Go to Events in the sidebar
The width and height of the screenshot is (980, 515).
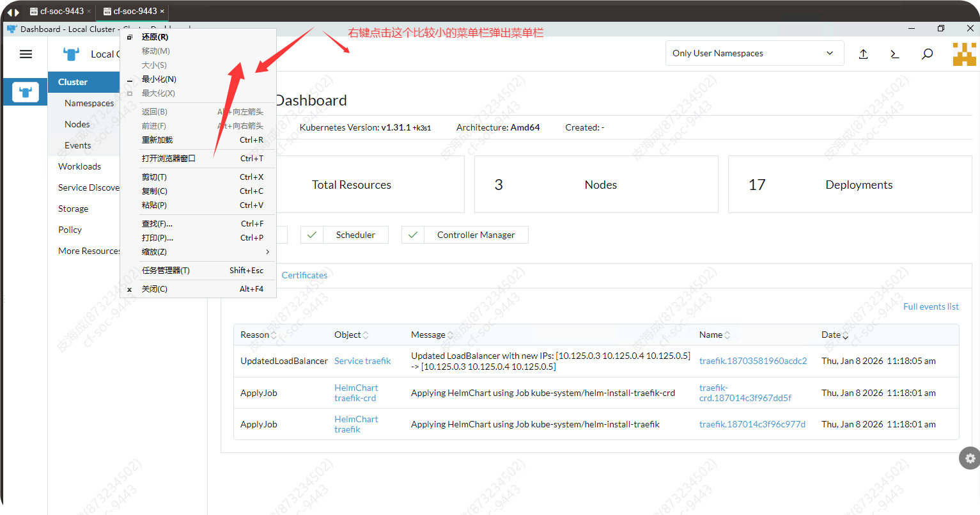click(x=78, y=145)
